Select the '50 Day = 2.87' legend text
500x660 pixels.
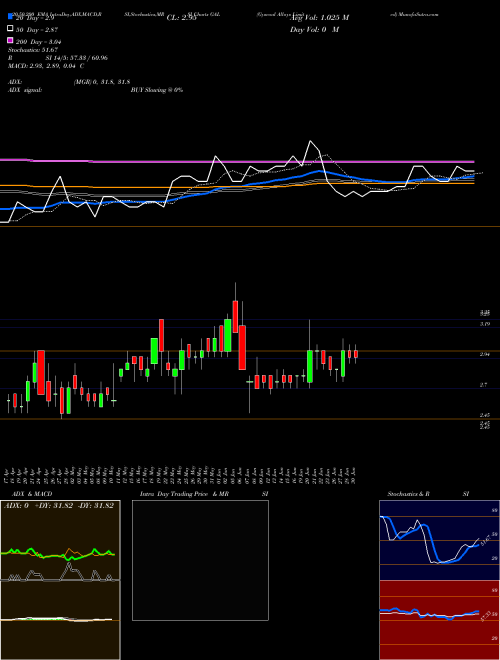pyautogui.click(x=37, y=30)
